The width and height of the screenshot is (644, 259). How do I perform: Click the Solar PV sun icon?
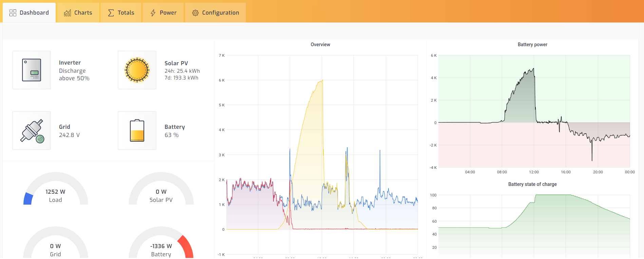point(137,70)
